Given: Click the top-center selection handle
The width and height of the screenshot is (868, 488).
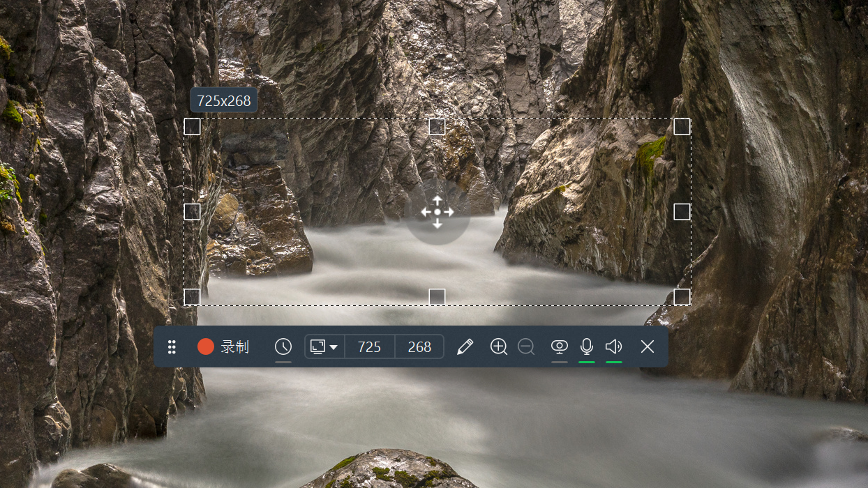Looking at the screenshot, I should click(437, 126).
